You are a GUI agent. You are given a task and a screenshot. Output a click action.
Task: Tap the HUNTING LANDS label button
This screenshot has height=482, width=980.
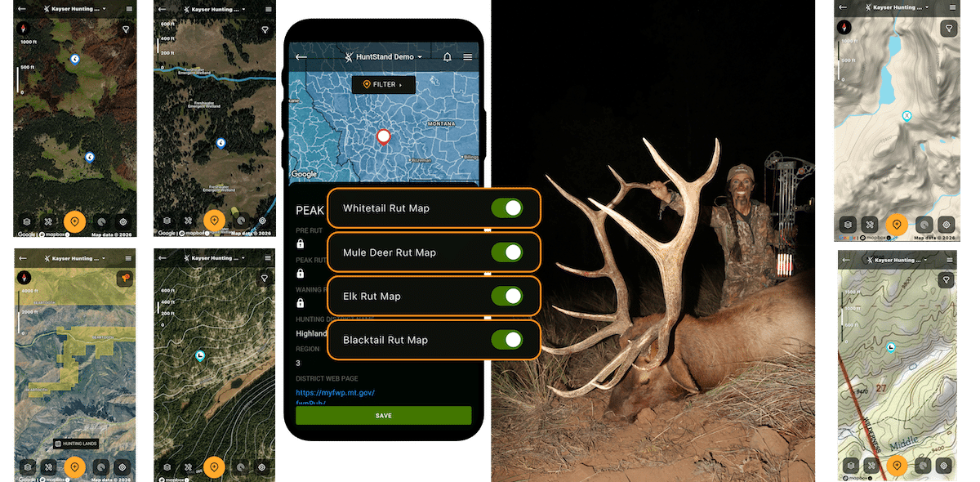(x=75, y=444)
